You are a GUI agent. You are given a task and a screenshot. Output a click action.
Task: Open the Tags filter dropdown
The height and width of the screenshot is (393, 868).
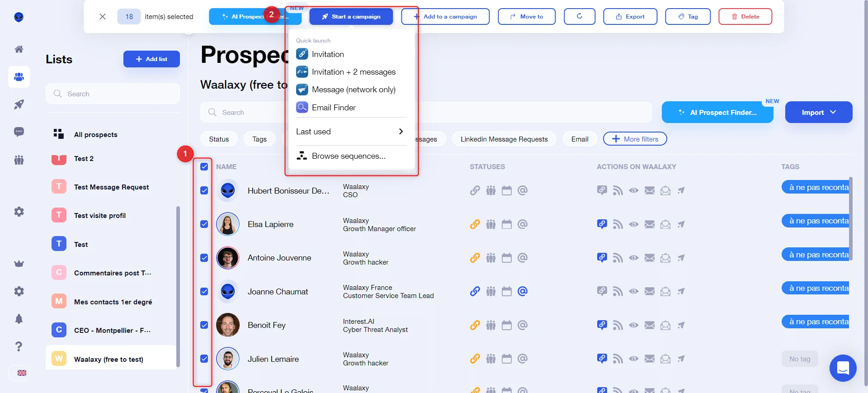click(x=259, y=139)
